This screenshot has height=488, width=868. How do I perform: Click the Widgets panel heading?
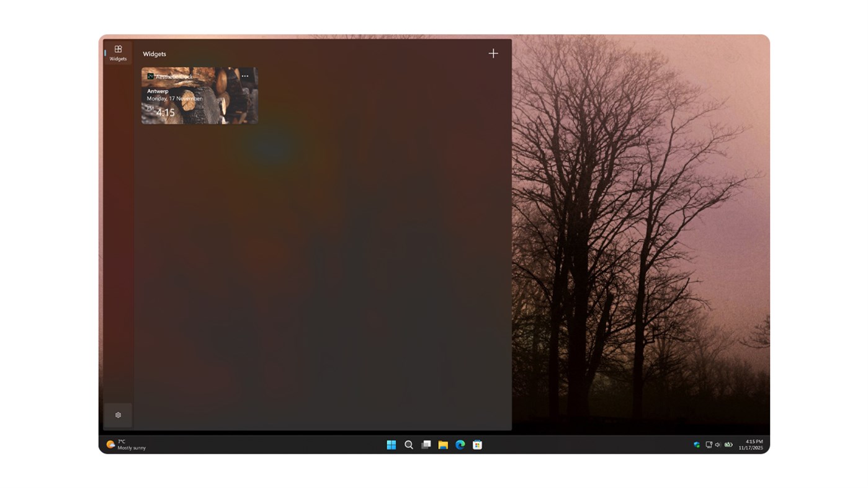(154, 54)
